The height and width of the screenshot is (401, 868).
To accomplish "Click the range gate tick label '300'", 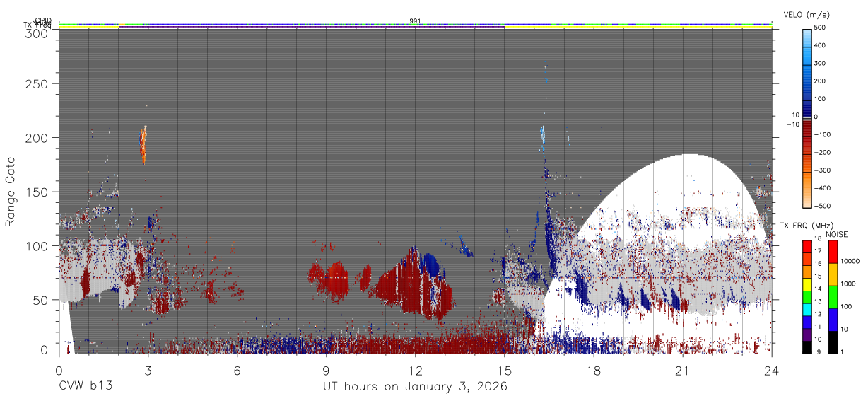I will 38,33.
